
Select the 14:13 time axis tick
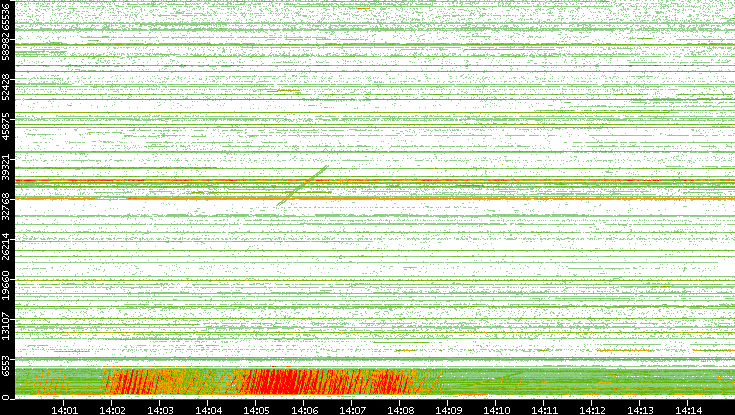pyautogui.click(x=640, y=409)
